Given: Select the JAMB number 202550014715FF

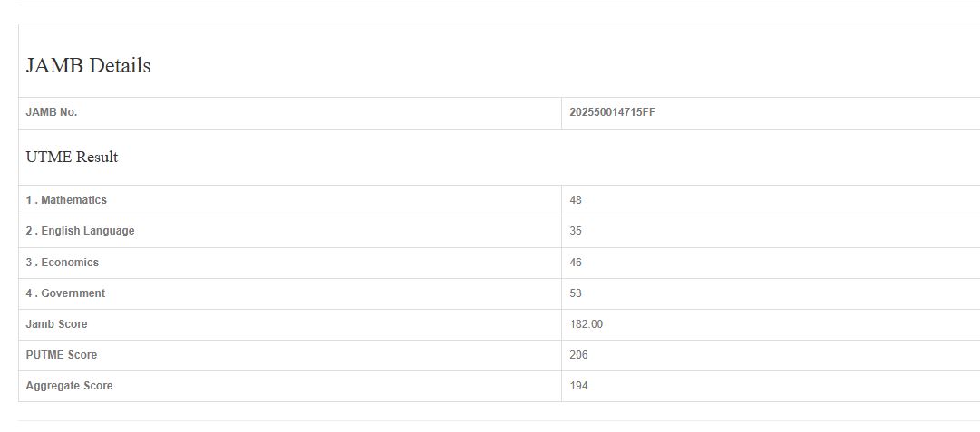Looking at the screenshot, I should 612,112.
